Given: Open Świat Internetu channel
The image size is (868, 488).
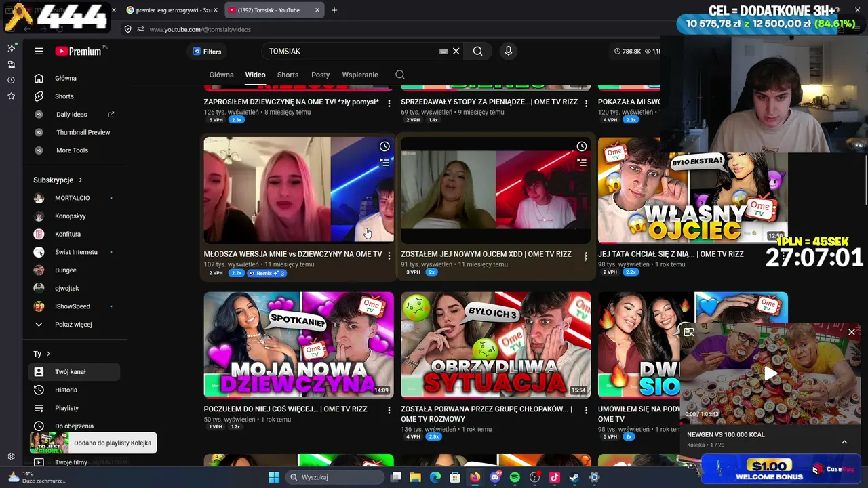Looking at the screenshot, I should pos(75,252).
